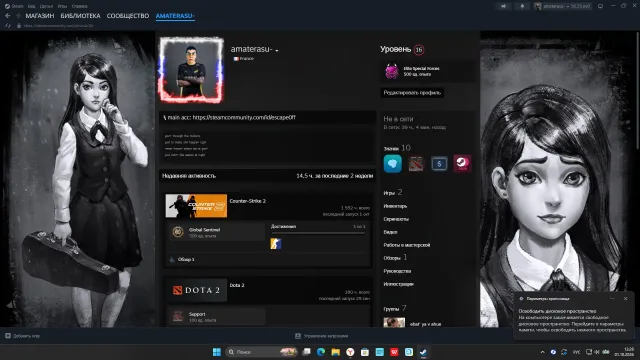Open the Обзор 1 review link
This screenshot has width=640, height=360.
tap(186, 259)
